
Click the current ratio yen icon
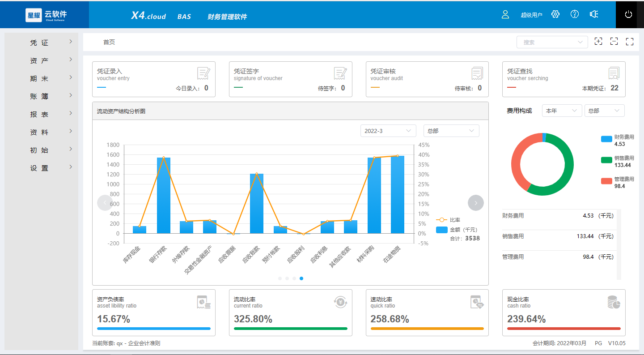[340, 302]
